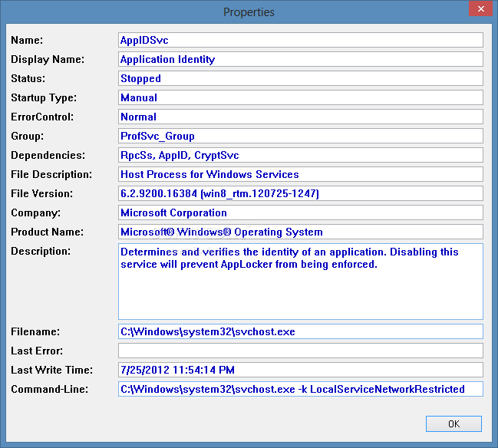Image resolution: width=498 pixels, height=448 pixels.
Task: Click inside the Description text box
Action: tap(301, 282)
